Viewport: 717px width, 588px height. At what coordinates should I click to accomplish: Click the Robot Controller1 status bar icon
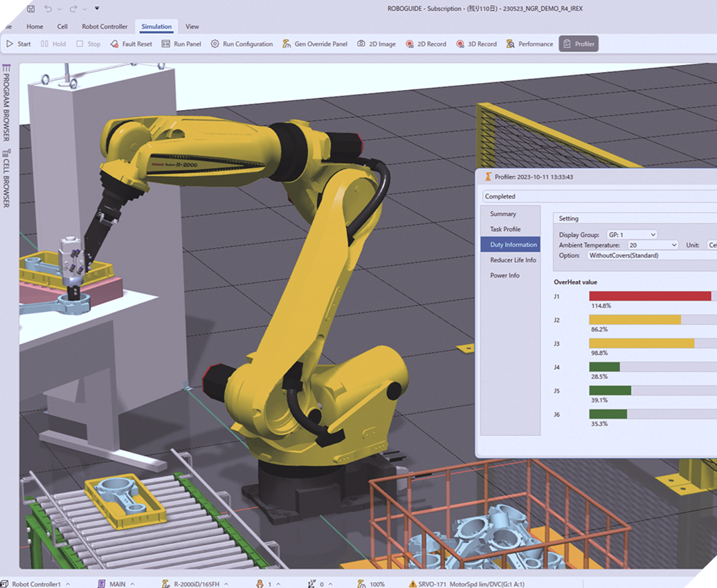coord(5,584)
